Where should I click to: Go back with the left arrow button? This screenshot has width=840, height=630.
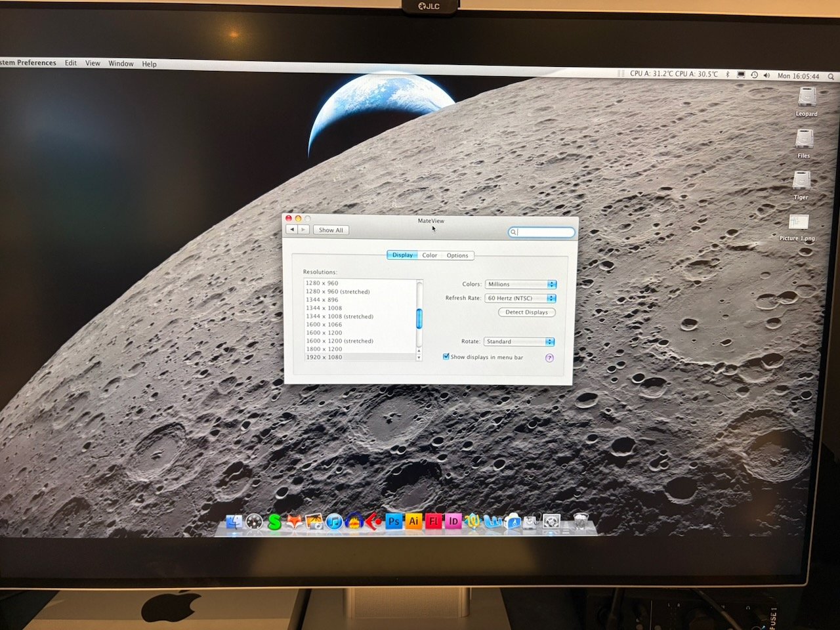(292, 230)
